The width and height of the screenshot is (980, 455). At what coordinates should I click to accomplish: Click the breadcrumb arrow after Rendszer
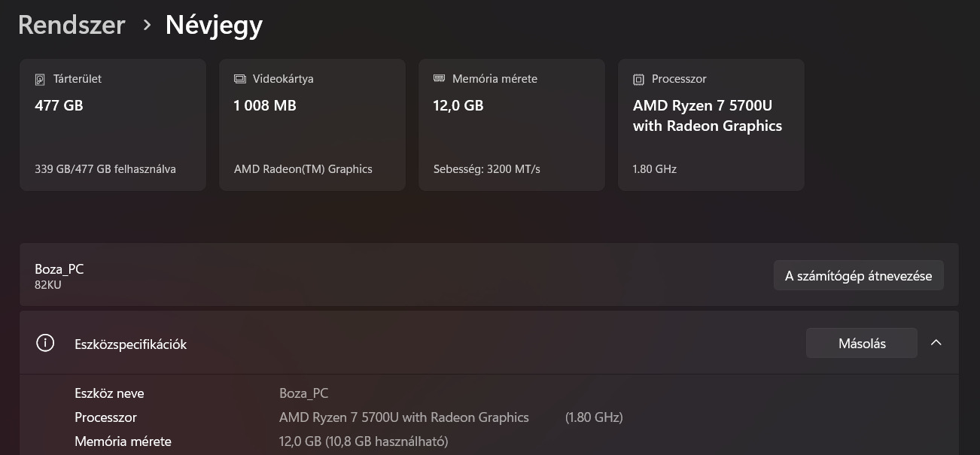click(x=147, y=25)
